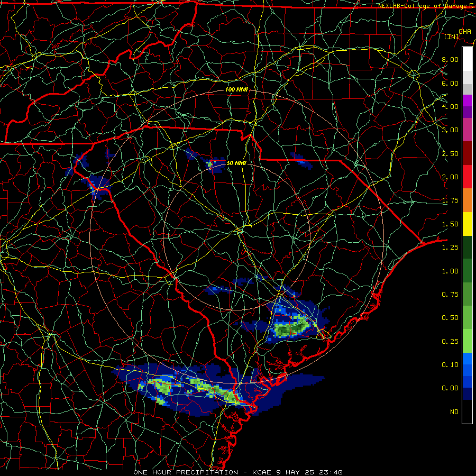Click the 100 NMI range ring label
The height and width of the screenshot is (476, 476).
[x=236, y=89]
